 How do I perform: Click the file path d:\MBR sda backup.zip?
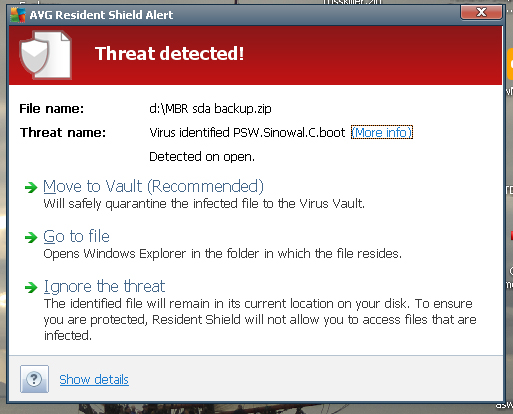[x=210, y=109]
